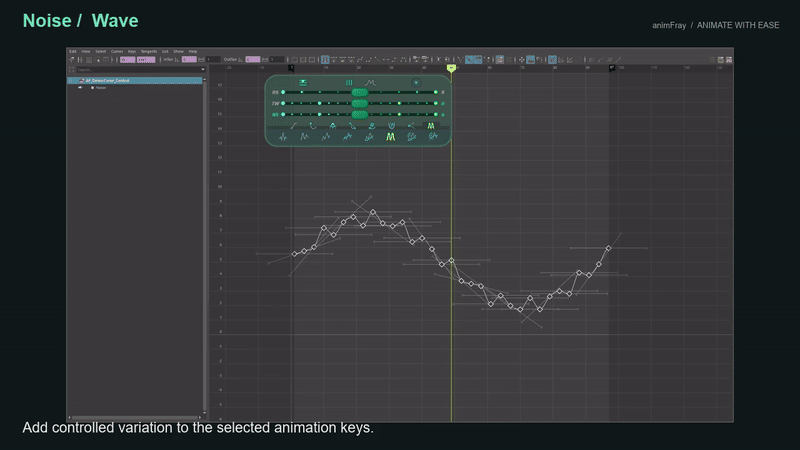Image resolution: width=800 pixels, height=450 pixels.
Task: Click the round play button in animFray panel
Action: coord(416,83)
